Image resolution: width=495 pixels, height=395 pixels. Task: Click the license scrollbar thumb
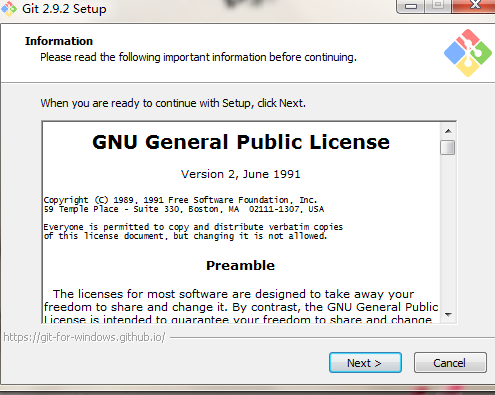click(448, 148)
